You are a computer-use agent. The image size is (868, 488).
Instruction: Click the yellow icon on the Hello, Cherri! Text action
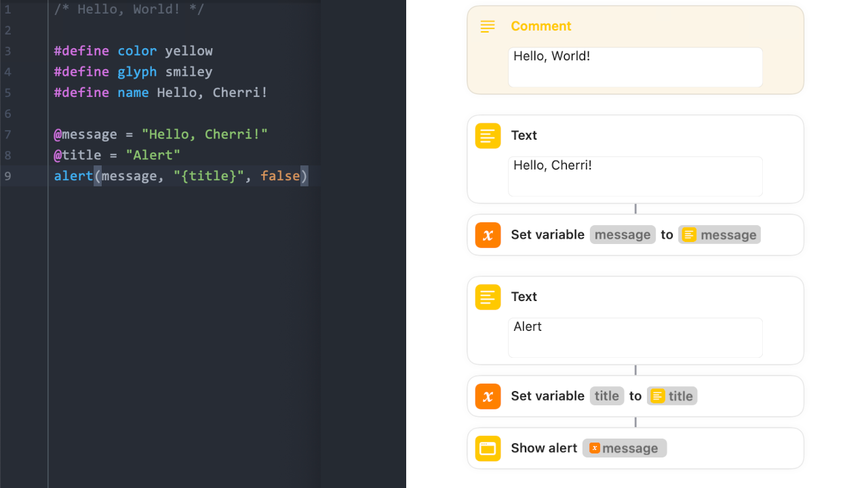click(488, 136)
